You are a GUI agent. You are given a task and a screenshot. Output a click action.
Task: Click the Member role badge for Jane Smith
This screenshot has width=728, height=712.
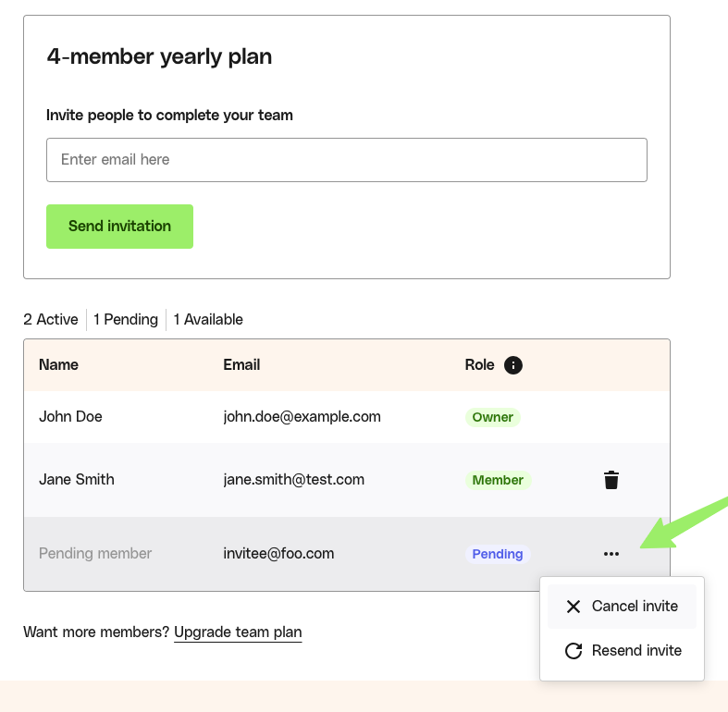pos(498,480)
